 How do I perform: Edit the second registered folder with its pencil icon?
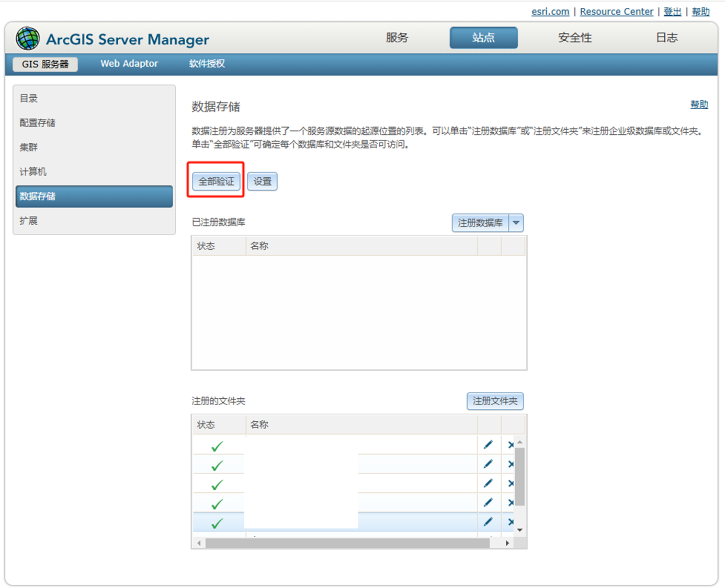[488, 464]
